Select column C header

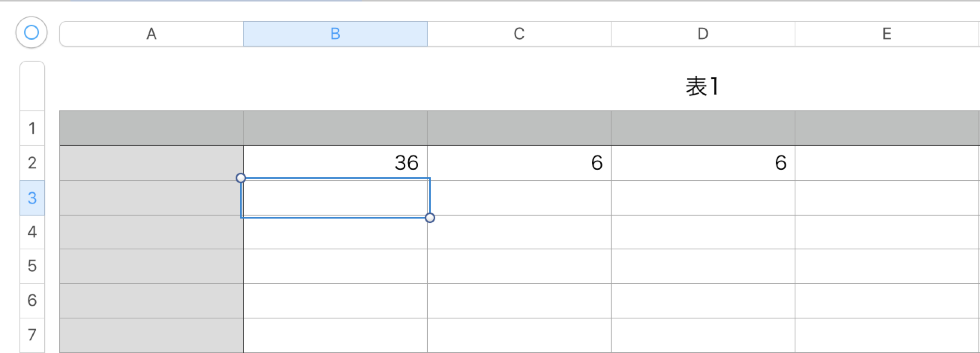pyautogui.click(x=519, y=34)
